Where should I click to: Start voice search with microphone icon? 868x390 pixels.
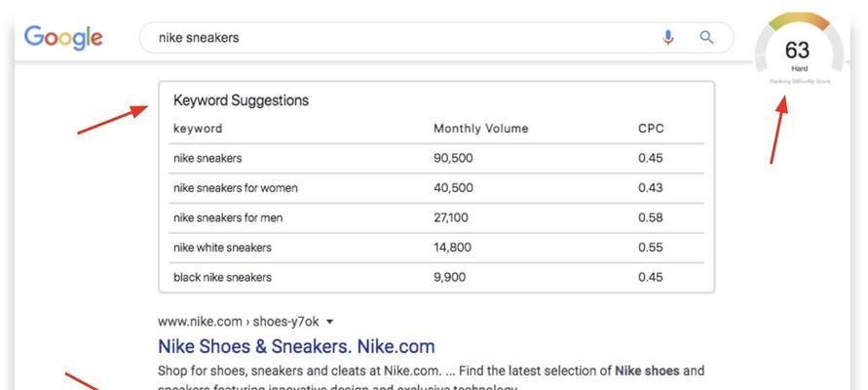pos(668,38)
